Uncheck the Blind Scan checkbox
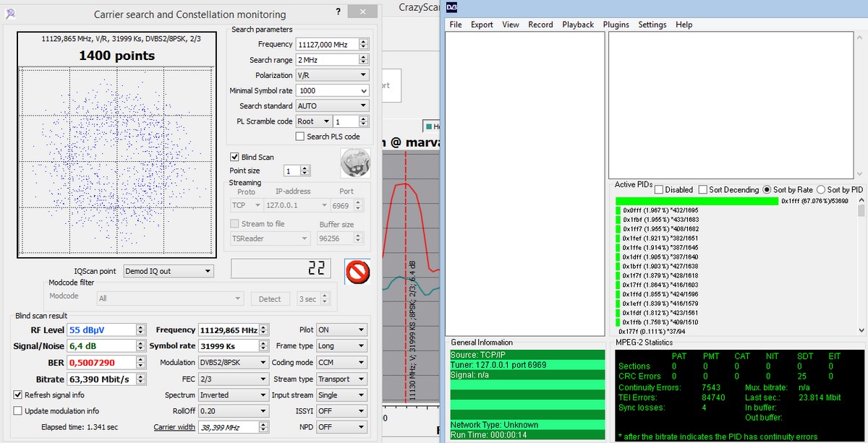The image size is (868, 443). click(234, 157)
